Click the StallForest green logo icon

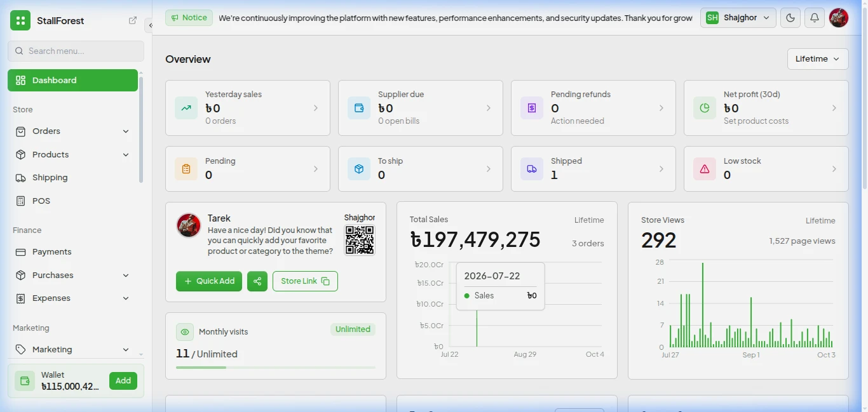20,20
